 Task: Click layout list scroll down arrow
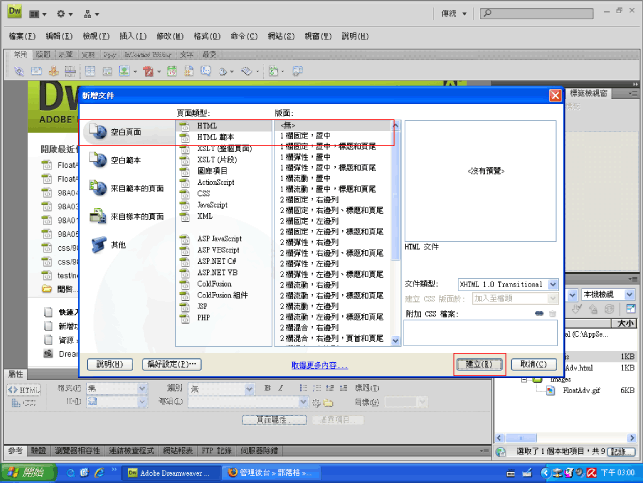(x=395, y=340)
